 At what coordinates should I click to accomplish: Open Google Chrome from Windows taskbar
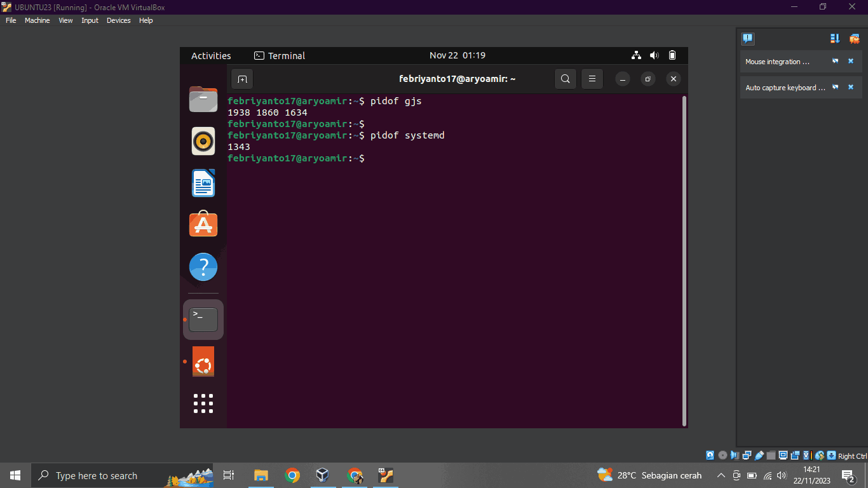point(292,475)
